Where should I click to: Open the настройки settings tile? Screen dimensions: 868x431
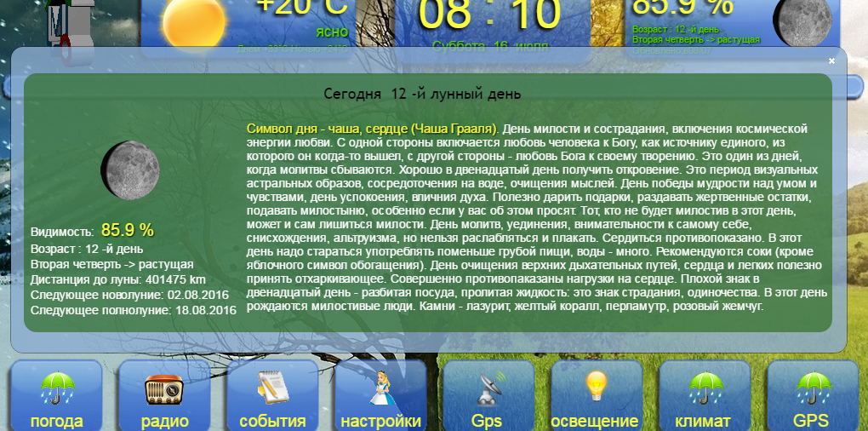click(381, 395)
